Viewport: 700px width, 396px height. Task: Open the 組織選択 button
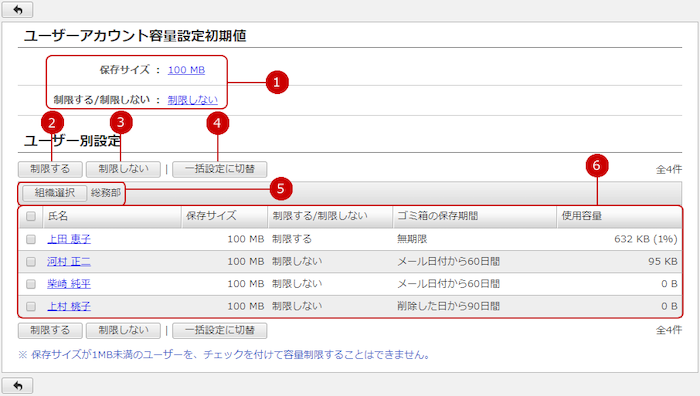[54, 193]
